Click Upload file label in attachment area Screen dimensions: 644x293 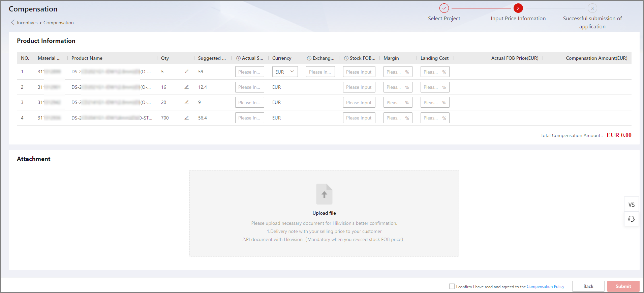324,213
